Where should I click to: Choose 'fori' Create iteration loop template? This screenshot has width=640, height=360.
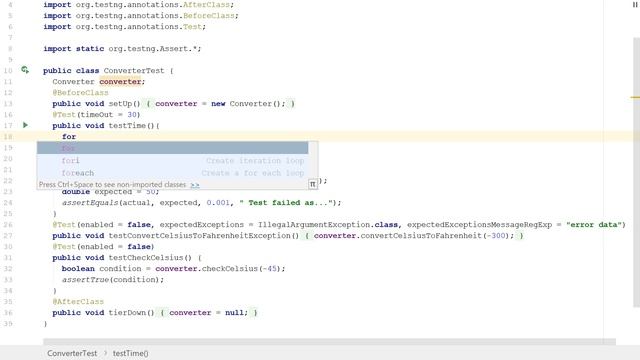click(173, 160)
